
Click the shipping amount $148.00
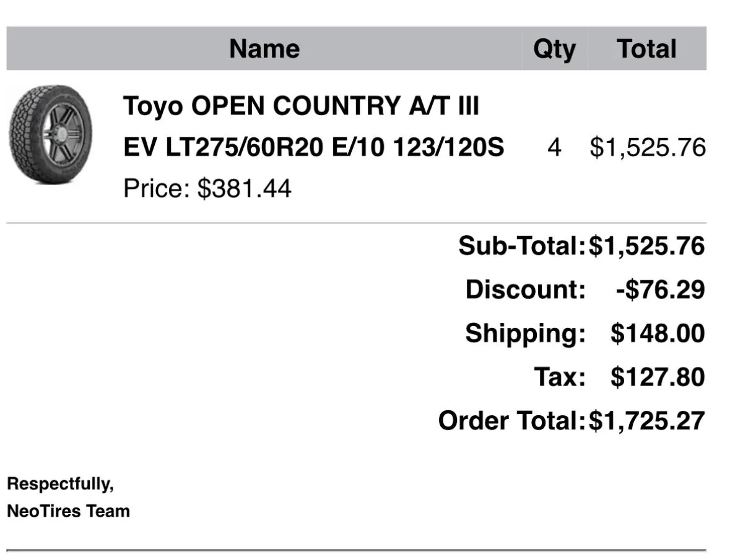pos(658,333)
